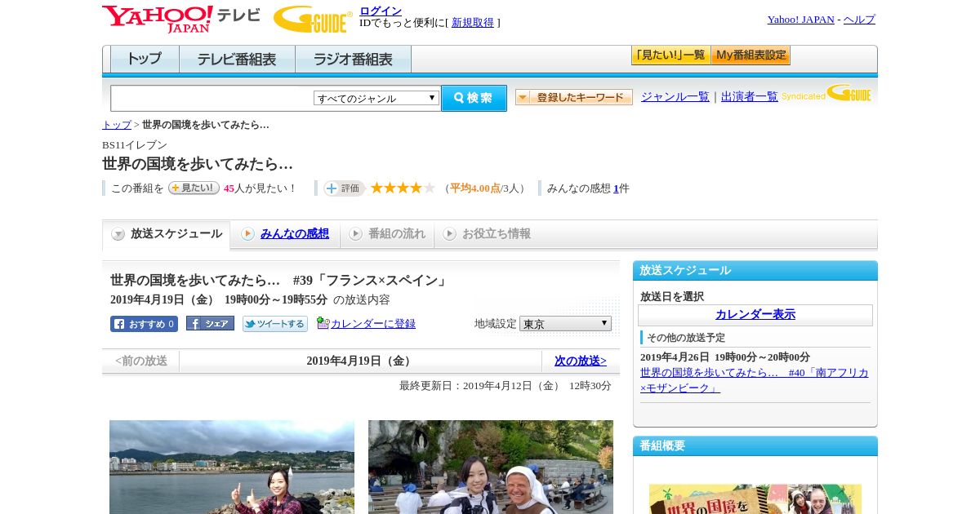Click 平均4.00点 rating text
Viewport: 980px width, 514px height.
(475, 188)
